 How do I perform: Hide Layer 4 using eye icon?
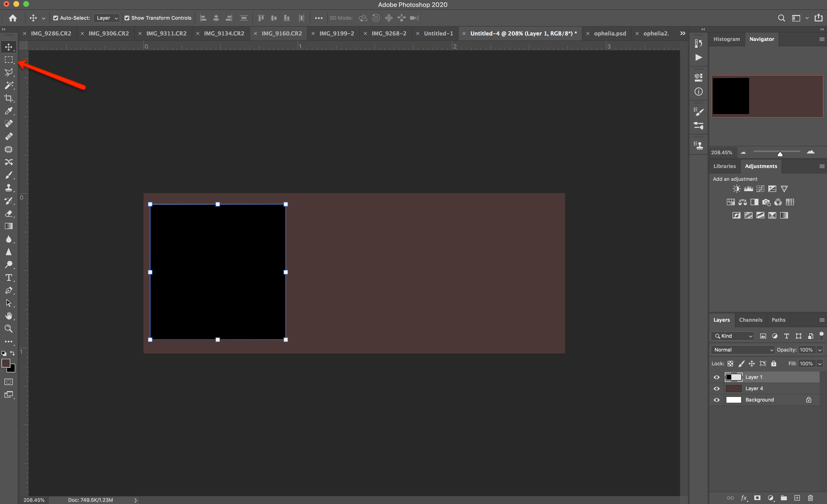(716, 388)
